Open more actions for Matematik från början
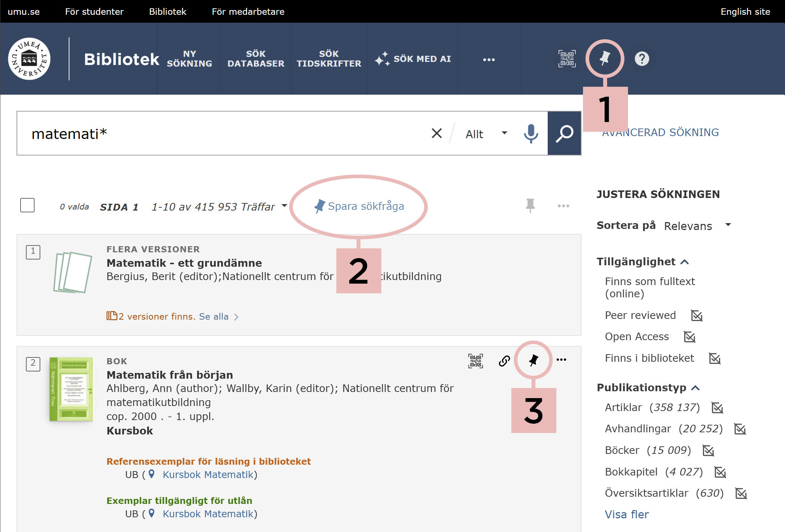 561,360
